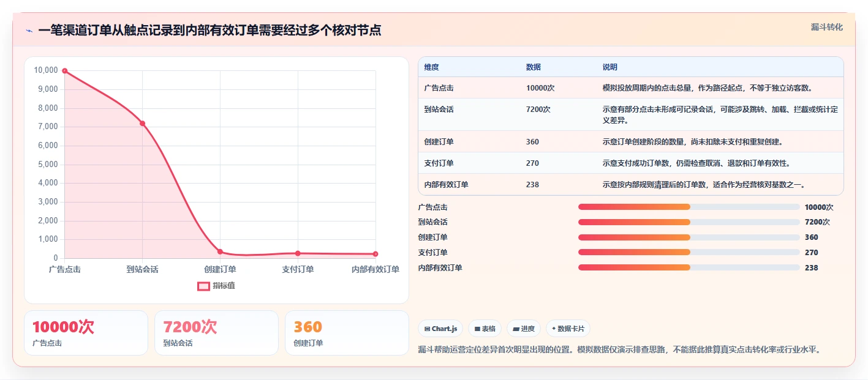This screenshot has width=868, height=380.
Task: Click the 10000次 广告点击 data card
Action: click(86, 333)
